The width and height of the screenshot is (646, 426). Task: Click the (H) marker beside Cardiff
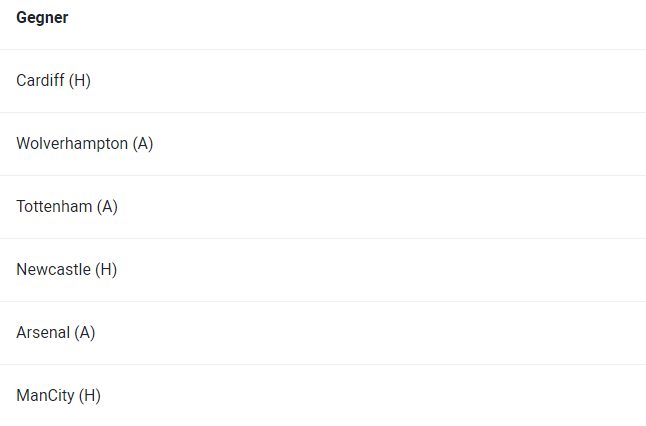[x=80, y=81]
